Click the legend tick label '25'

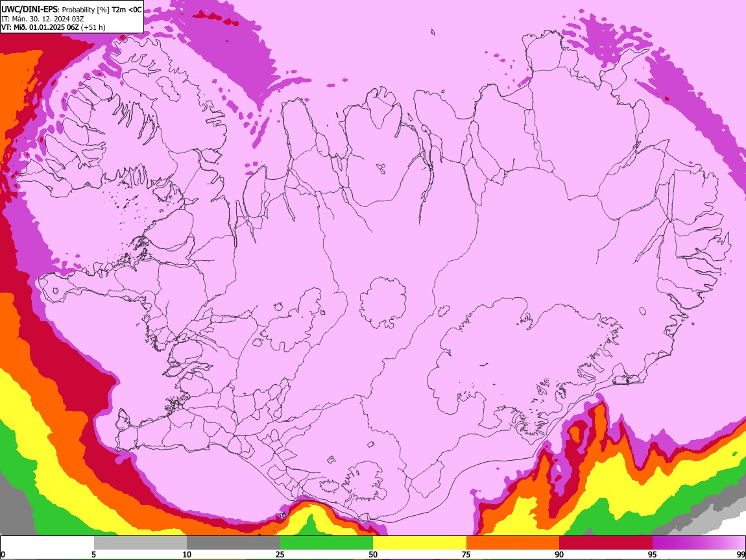[x=280, y=554]
